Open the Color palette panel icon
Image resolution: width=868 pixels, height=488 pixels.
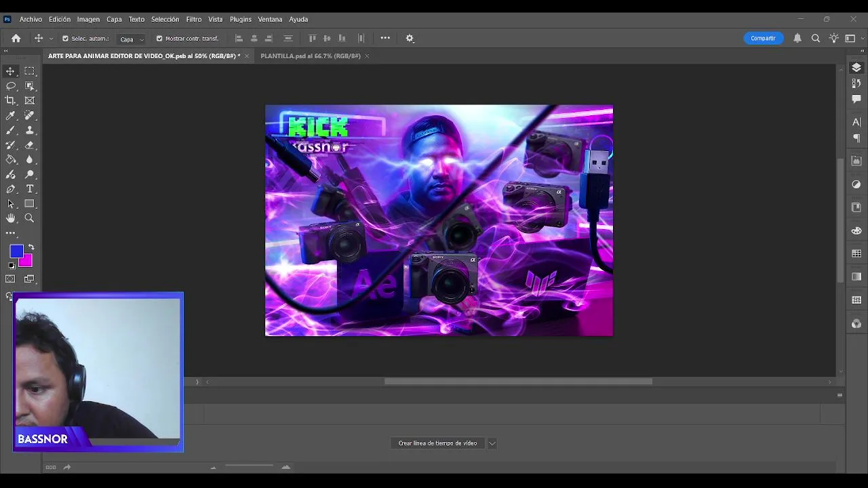tap(856, 230)
